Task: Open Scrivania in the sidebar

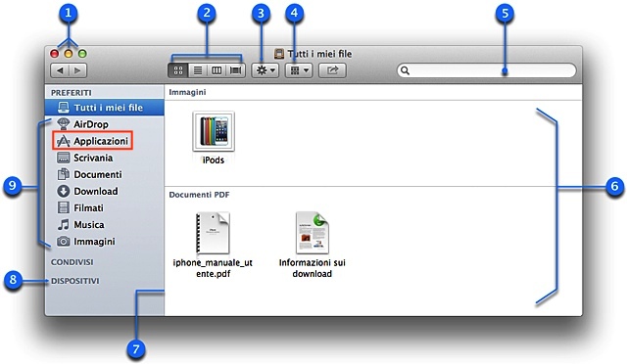Action: click(105, 158)
